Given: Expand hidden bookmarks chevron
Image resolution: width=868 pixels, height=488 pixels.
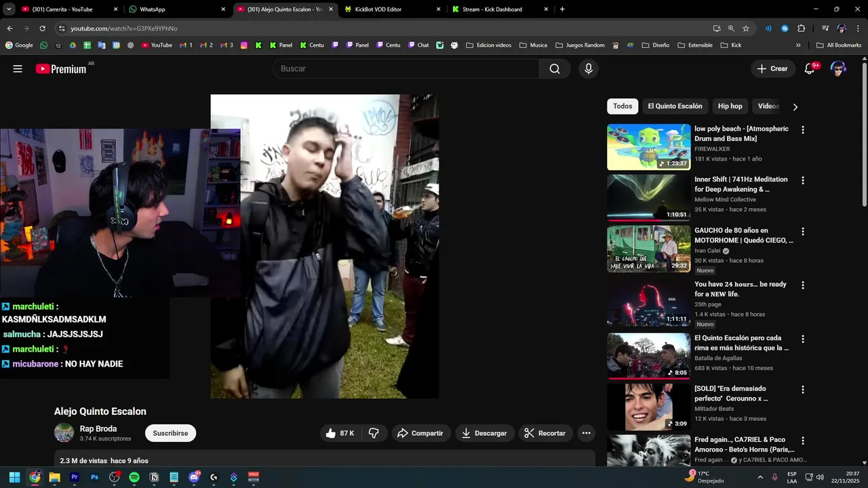Looking at the screenshot, I should pyautogui.click(x=798, y=45).
